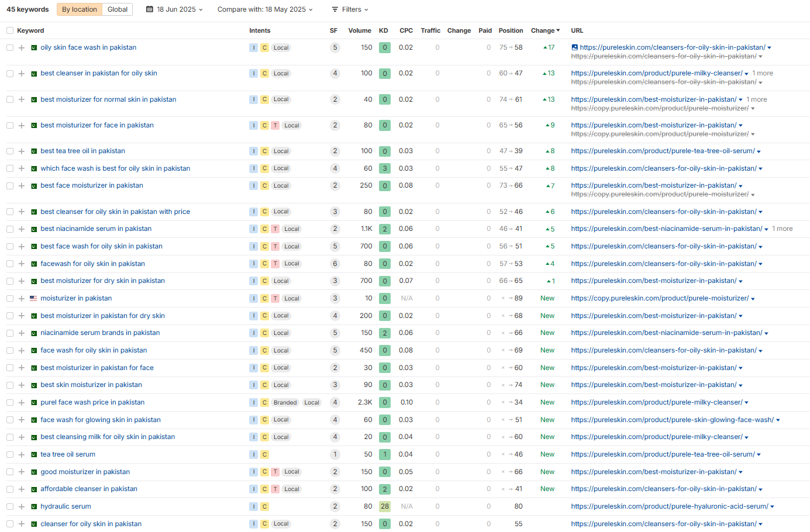810x532 pixels.
Task: Select all keywords with the header checkbox
Action: coord(10,30)
